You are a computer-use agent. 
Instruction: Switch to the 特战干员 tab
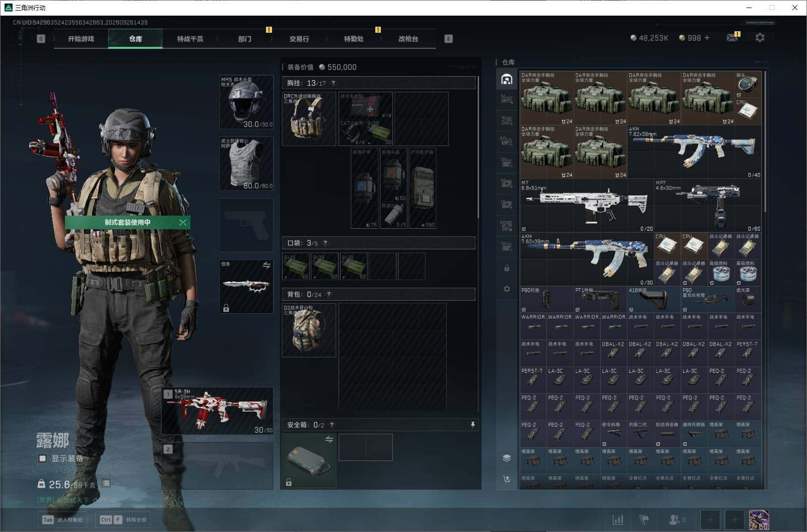pyautogui.click(x=190, y=39)
